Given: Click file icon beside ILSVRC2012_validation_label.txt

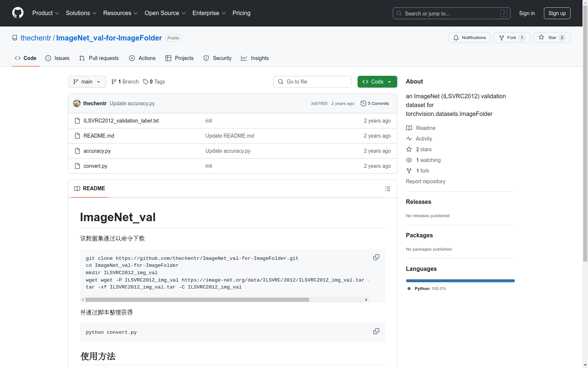Looking at the screenshot, I should [77, 121].
